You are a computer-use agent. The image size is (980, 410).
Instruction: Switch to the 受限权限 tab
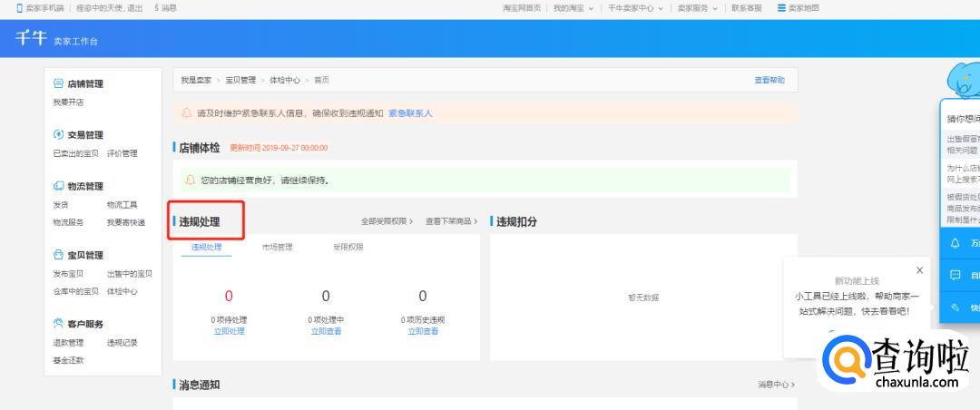(x=348, y=247)
